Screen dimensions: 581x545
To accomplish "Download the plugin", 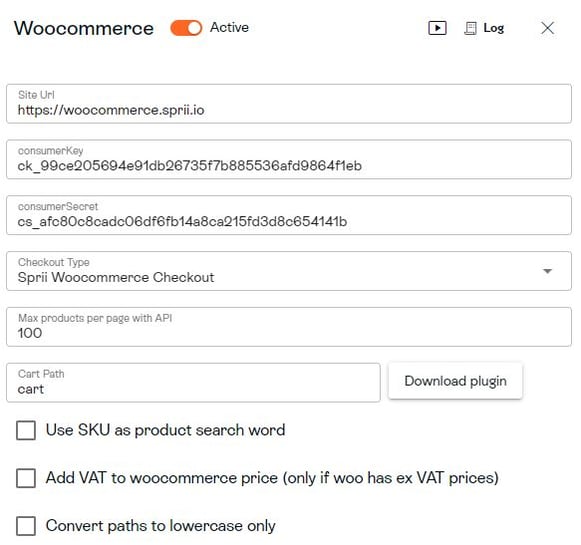I will [x=455, y=381].
